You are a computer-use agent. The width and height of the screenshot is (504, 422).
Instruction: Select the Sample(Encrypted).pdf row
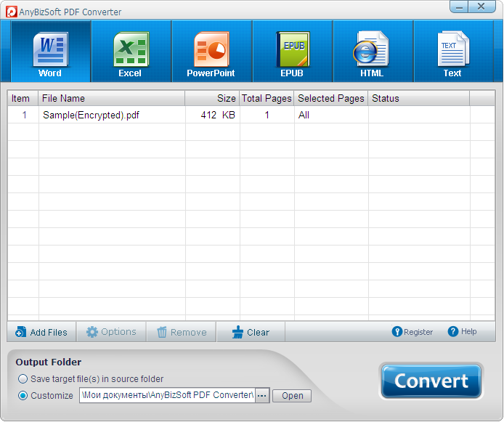(251, 115)
